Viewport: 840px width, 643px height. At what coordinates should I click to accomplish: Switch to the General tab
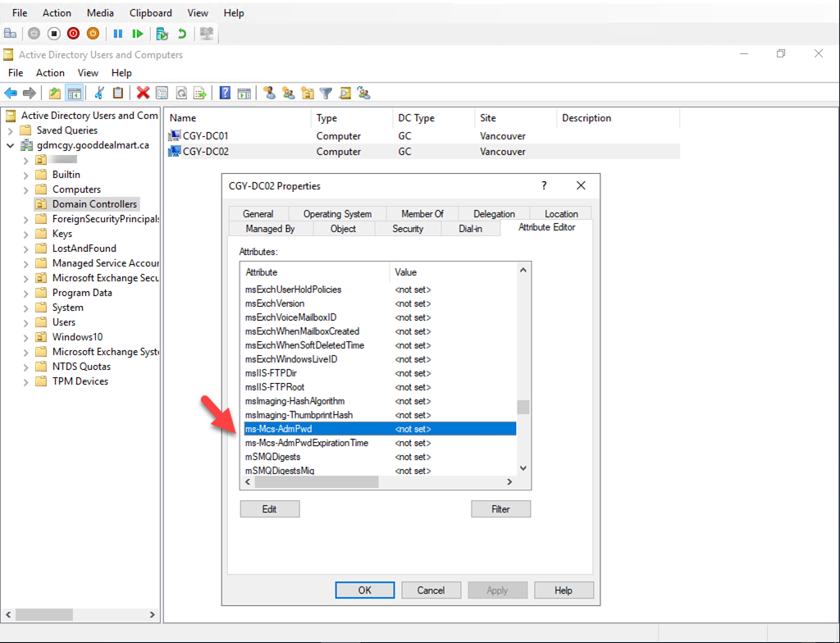[x=258, y=214]
